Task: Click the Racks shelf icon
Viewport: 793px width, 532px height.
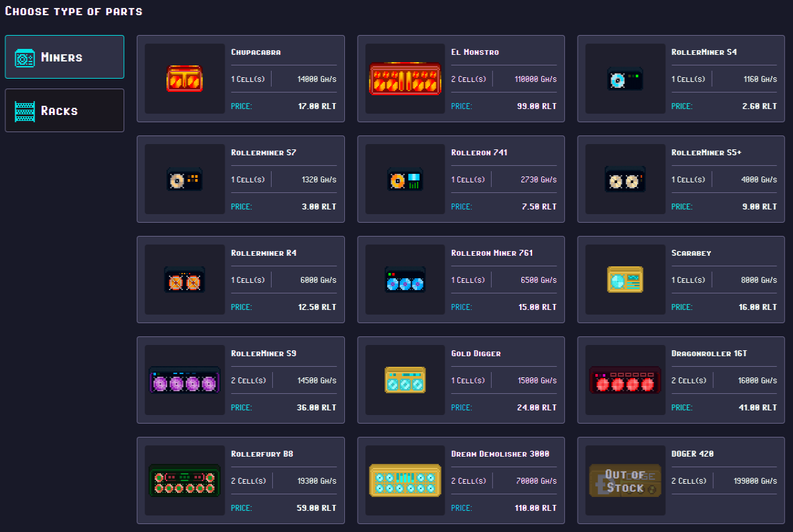Action: (25, 111)
